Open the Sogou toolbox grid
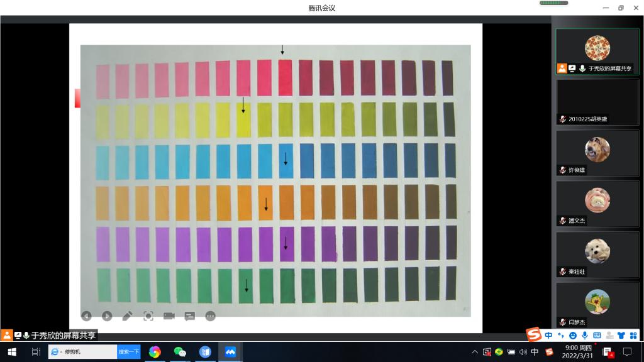644x362 pixels. [633, 335]
